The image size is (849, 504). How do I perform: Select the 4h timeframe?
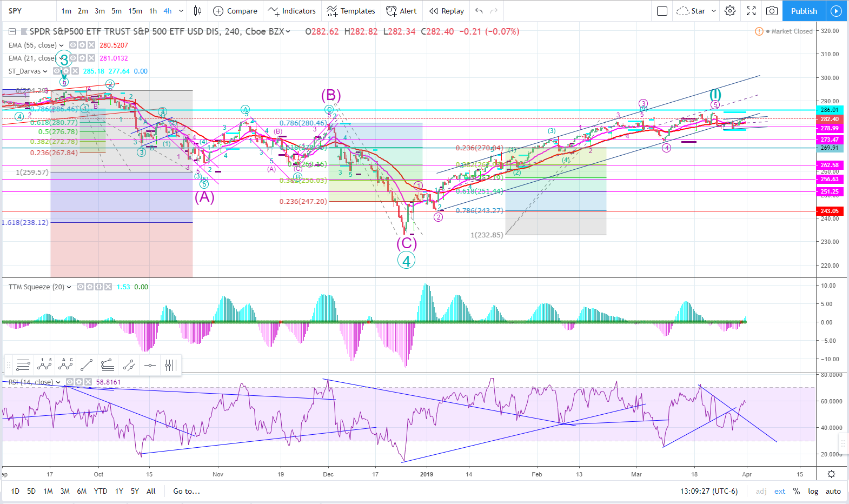coord(168,11)
